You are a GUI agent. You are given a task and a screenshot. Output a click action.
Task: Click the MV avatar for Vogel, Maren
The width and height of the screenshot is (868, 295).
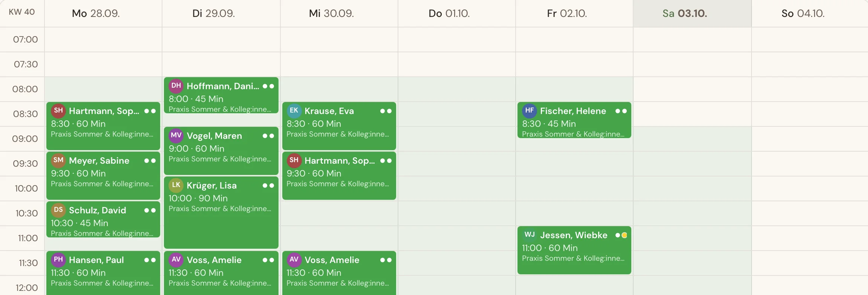[176, 135]
